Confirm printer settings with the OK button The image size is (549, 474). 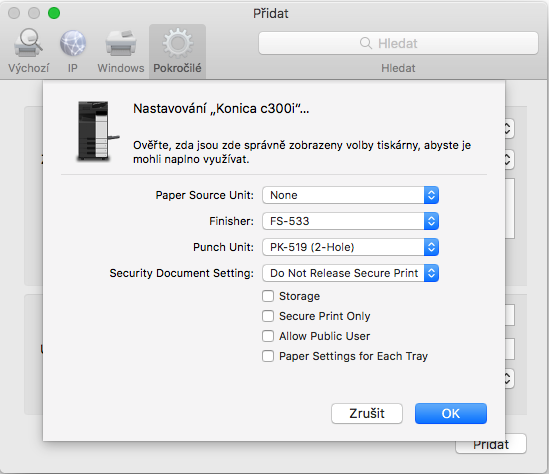coord(451,413)
